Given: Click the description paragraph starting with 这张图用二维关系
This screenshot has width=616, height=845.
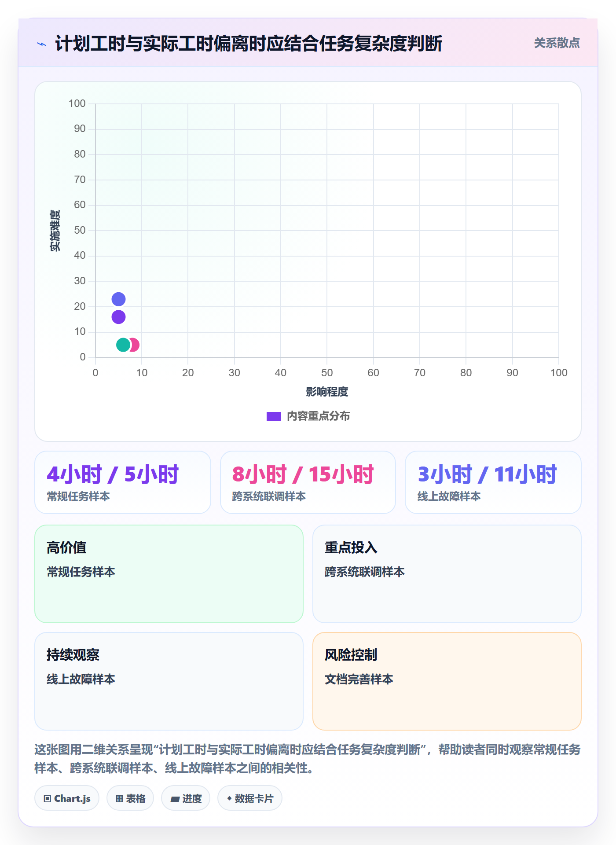Looking at the screenshot, I should pos(308,759).
